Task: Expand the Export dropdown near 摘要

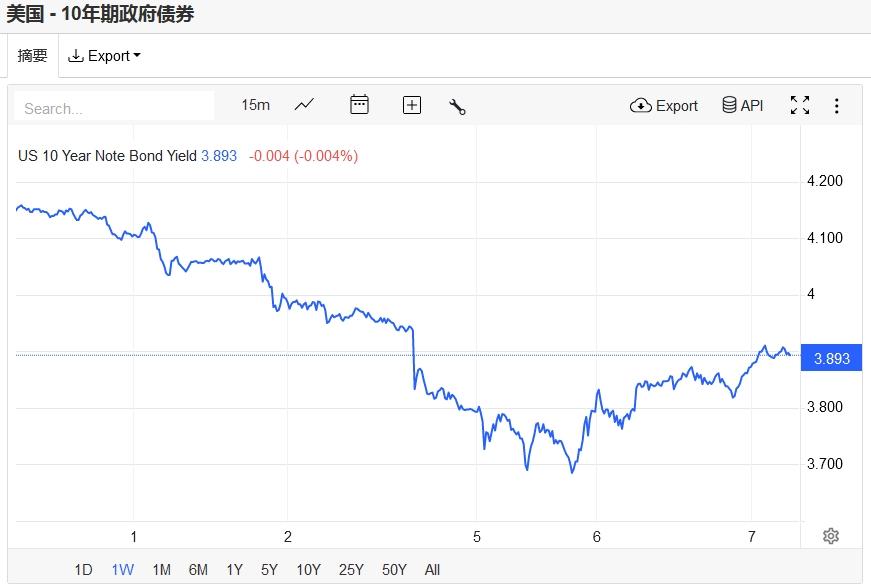Action: (x=104, y=56)
